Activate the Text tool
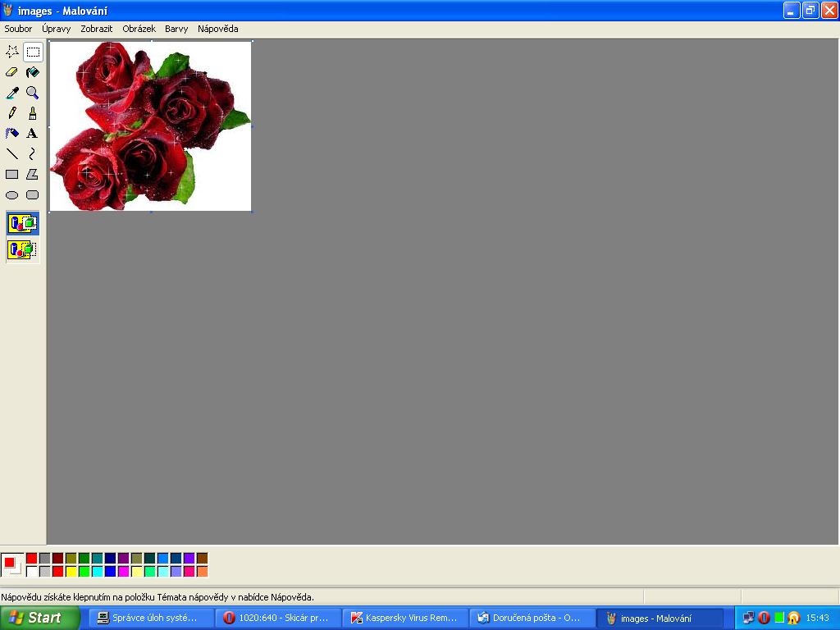Image resolution: width=840 pixels, height=630 pixels. click(33, 133)
